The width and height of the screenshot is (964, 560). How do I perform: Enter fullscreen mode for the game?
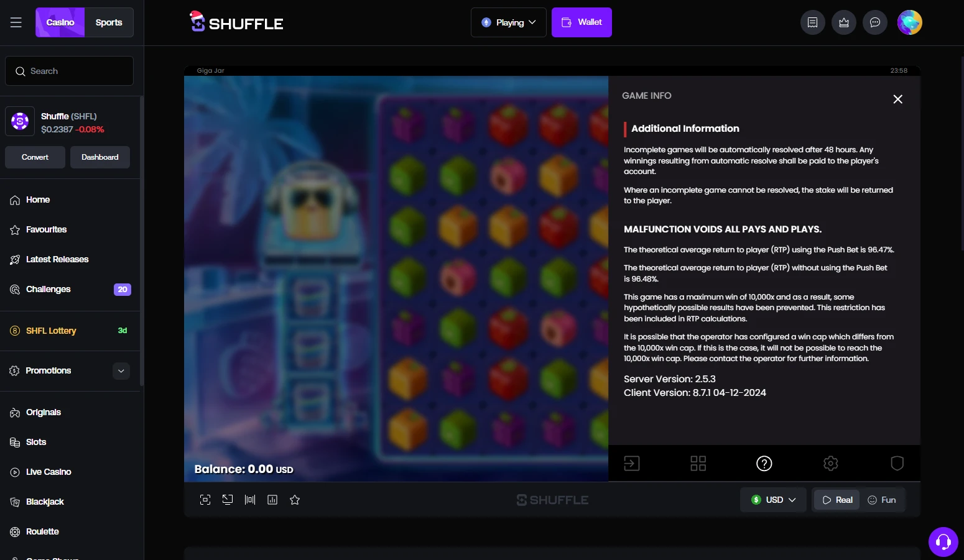(x=205, y=500)
